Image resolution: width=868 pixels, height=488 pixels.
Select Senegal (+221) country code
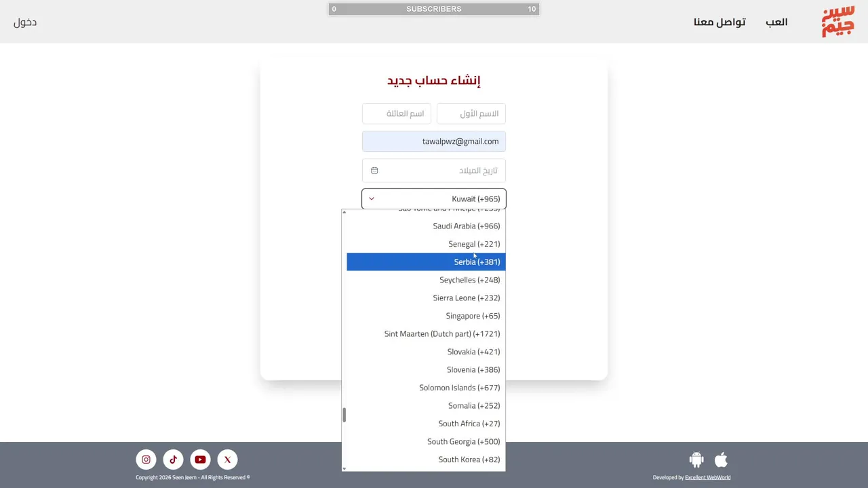tap(426, 244)
